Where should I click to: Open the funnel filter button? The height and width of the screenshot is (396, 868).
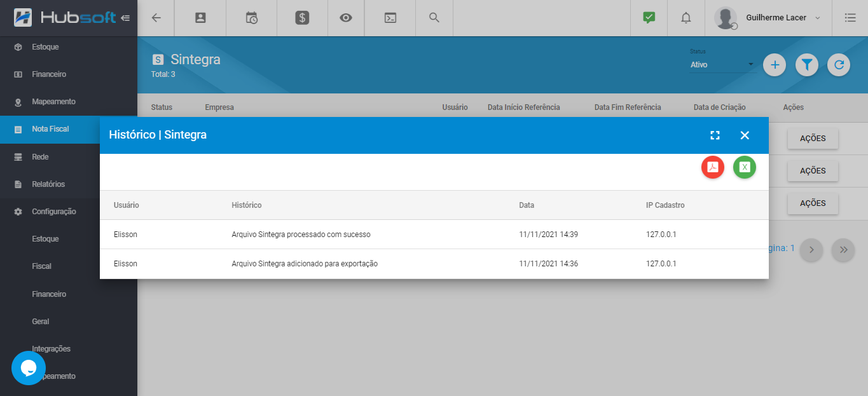point(807,64)
